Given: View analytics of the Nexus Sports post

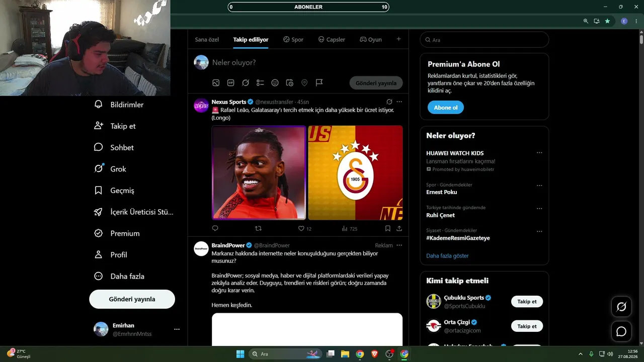Looking at the screenshot, I should coord(349,228).
